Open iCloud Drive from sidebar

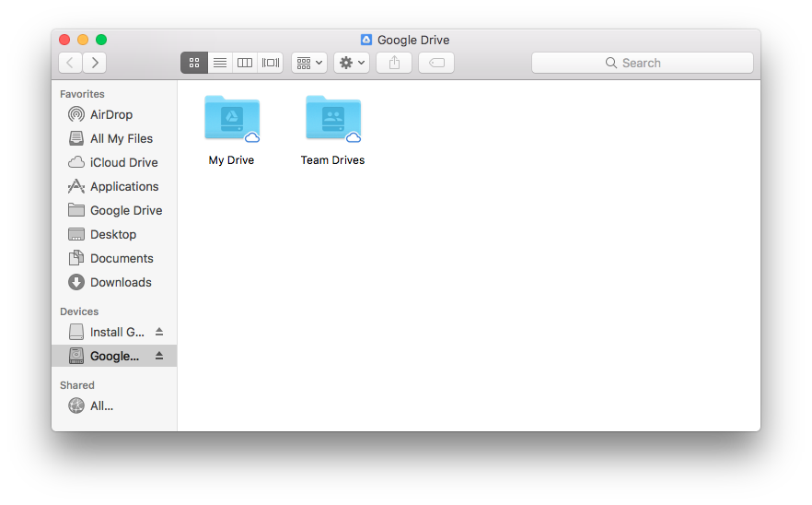click(x=114, y=162)
